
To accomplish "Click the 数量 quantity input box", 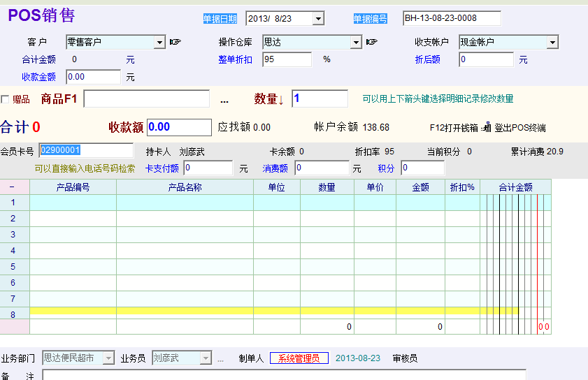I will pyautogui.click(x=320, y=99).
